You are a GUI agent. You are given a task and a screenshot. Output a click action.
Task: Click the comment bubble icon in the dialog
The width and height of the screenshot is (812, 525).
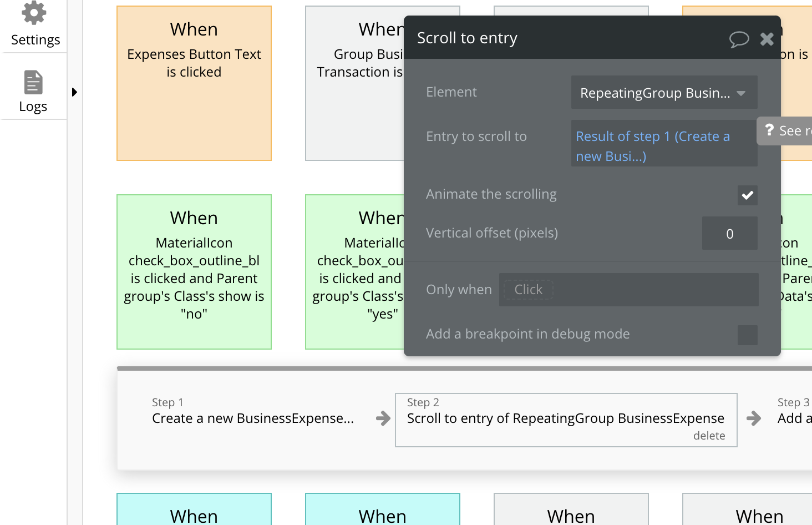pos(739,39)
